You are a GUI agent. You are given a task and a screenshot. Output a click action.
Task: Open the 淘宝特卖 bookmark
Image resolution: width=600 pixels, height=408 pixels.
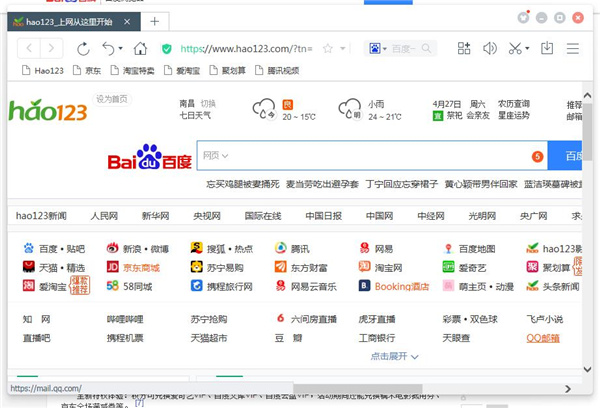click(132, 70)
